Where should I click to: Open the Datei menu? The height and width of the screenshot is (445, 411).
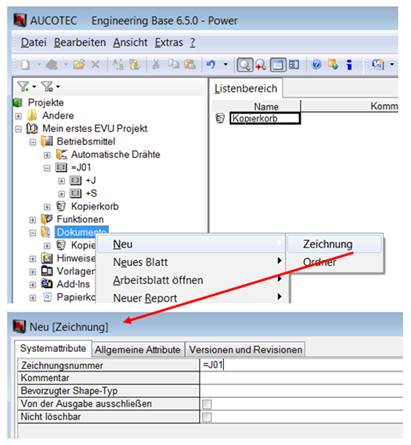[33, 43]
